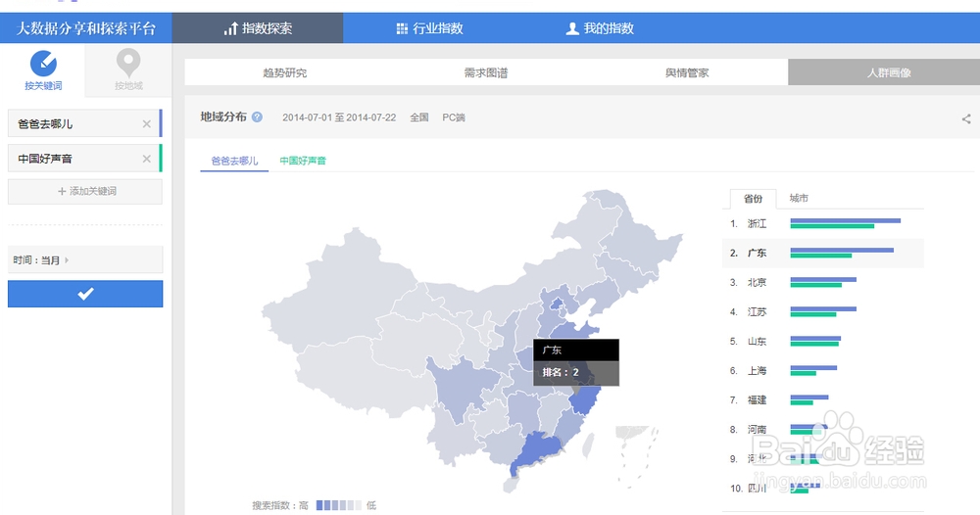The width and height of the screenshot is (980, 515).
Task: Click the 江苏 row in ranking
Action: pyautogui.click(x=822, y=311)
